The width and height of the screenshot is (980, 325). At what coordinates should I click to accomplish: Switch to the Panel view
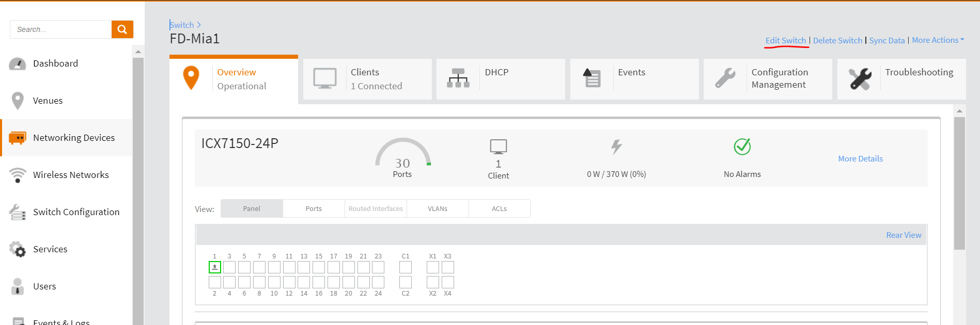pyautogui.click(x=252, y=208)
